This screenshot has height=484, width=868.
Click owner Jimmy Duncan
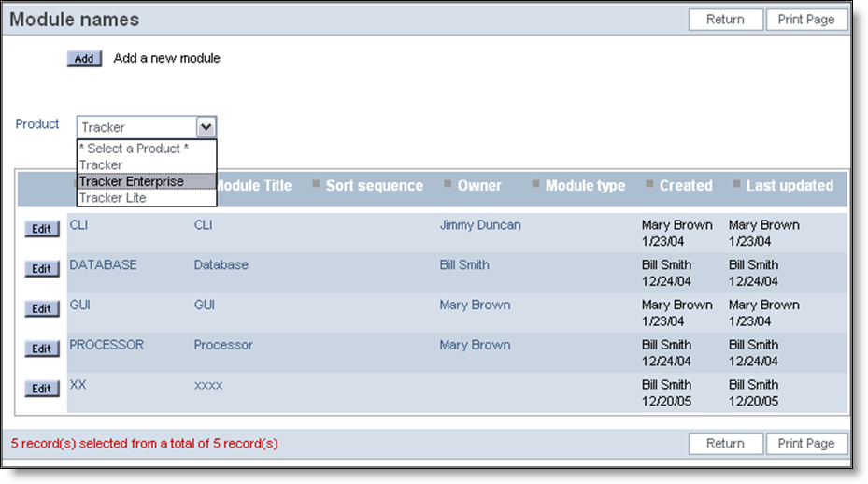click(x=480, y=225)
